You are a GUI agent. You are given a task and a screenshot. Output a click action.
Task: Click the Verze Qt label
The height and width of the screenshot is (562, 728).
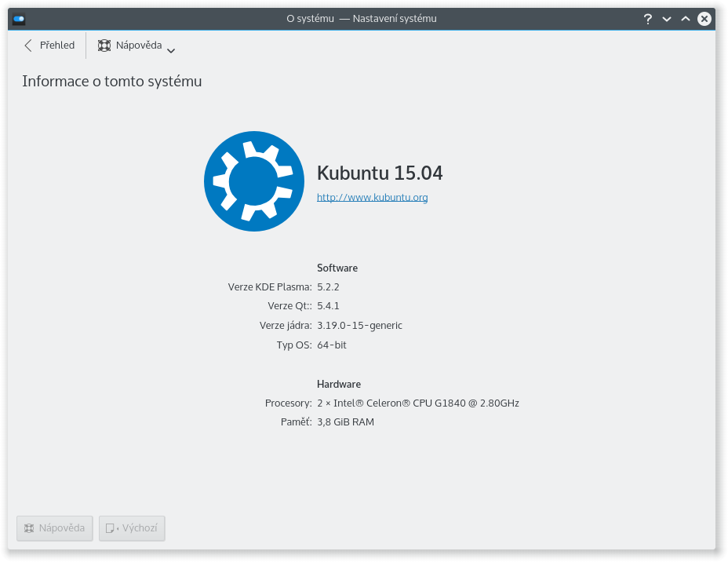(289, 306)
